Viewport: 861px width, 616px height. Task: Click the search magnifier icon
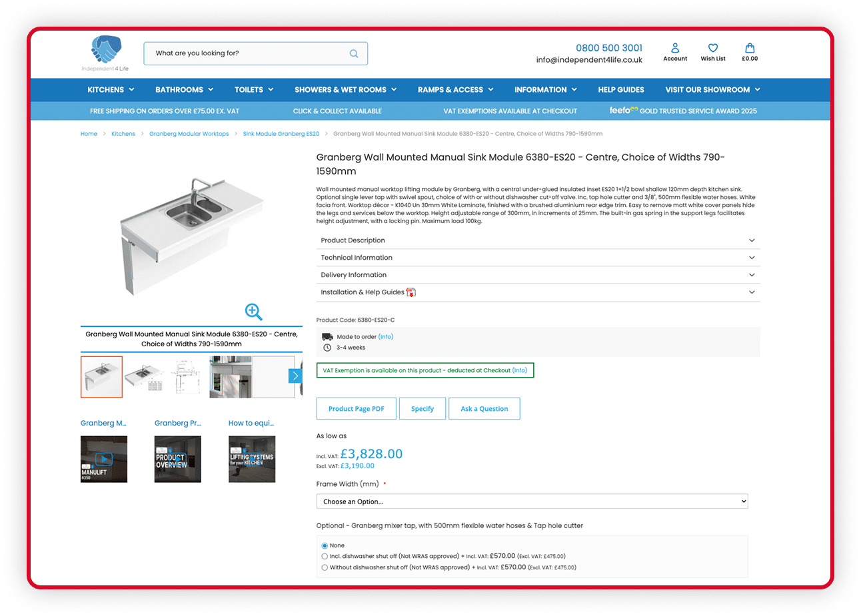354,54
